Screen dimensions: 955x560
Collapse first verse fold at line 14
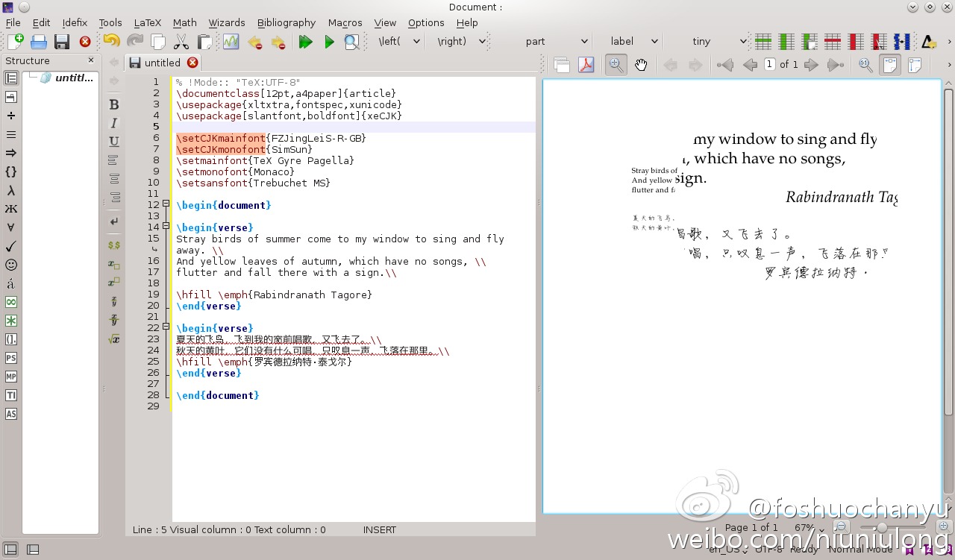[x=166, y=227]
